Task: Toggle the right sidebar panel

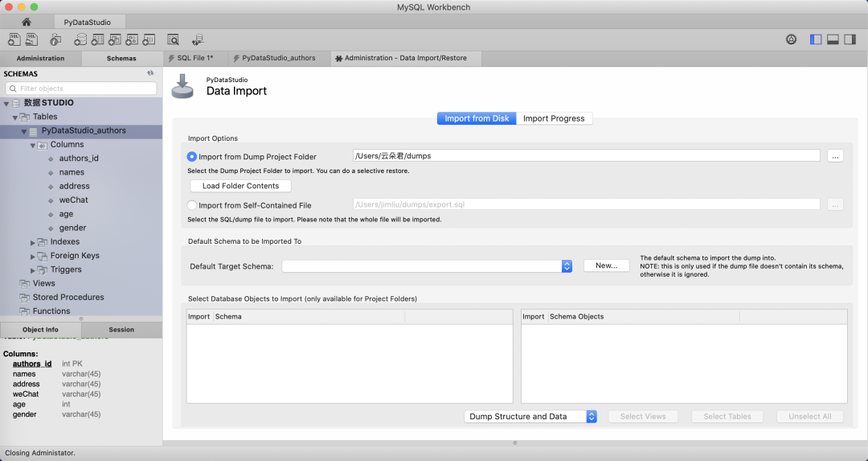Action: [x=850, y=39]
